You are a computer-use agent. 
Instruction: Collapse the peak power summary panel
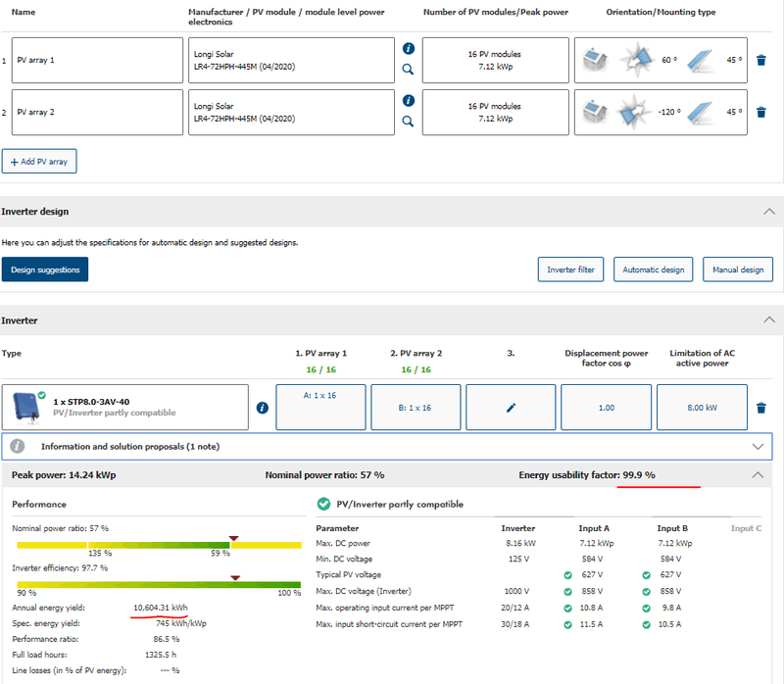point(756,474)
